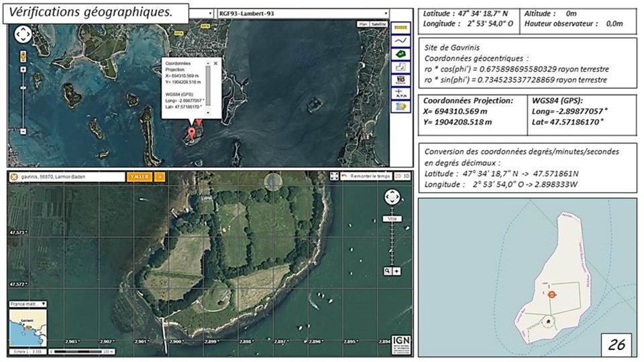This screenshot has width=644, height=362.
Task: Switch top map to Satellite view
Action: [x=379, y=23]
